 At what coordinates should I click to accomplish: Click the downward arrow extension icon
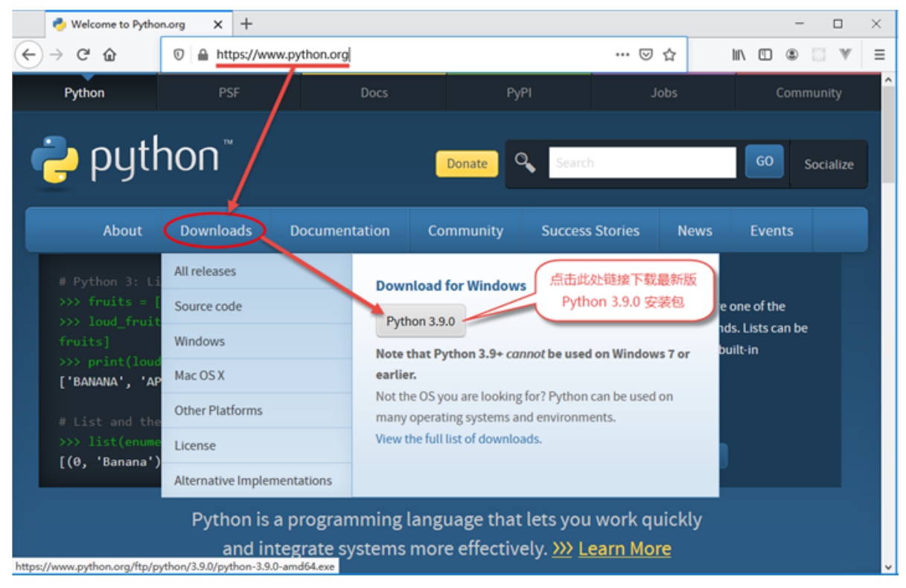pyautogui.click(x=845, y=54)
